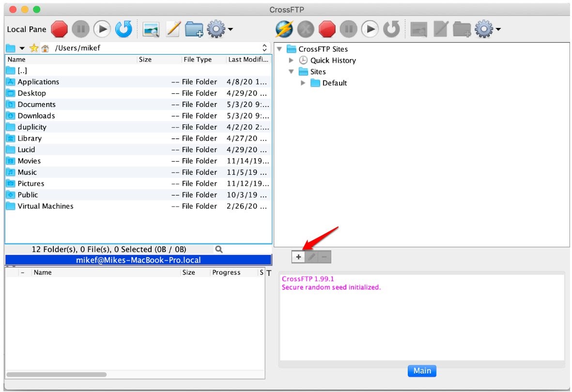
Task: Select the Movies folder
Action: pos(138,161)
